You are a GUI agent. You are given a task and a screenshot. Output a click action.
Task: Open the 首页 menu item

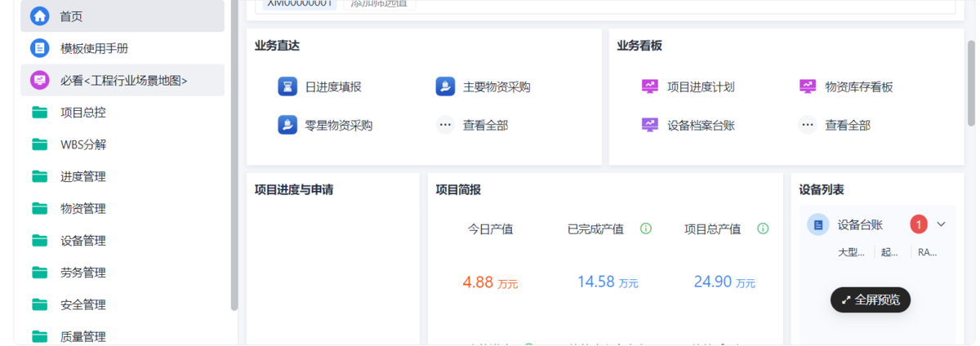coord(122,16)
